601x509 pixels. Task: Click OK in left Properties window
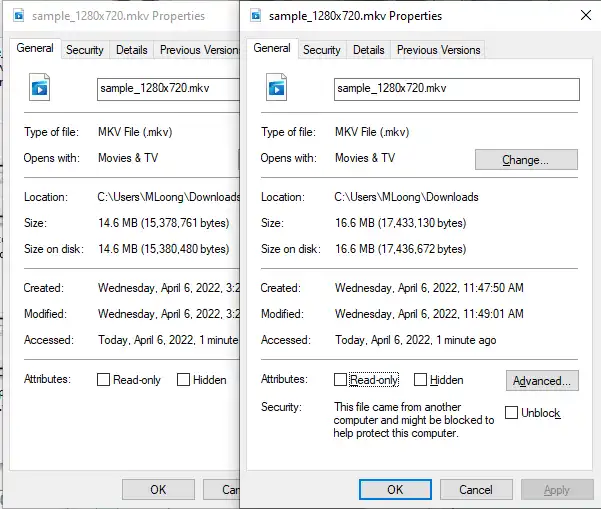pyautogui.click(x=158, y=489)
